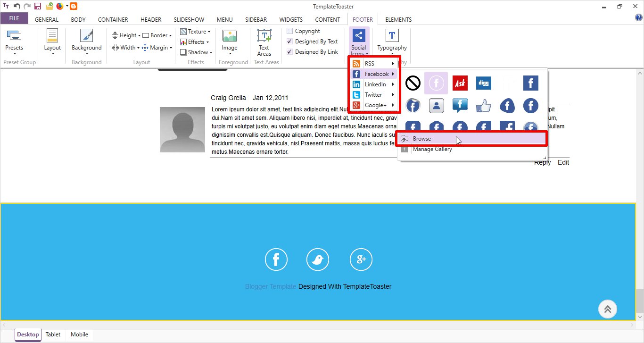Click Manage Gallery option
Screen dimensions: 644x343
pos(432,149)
